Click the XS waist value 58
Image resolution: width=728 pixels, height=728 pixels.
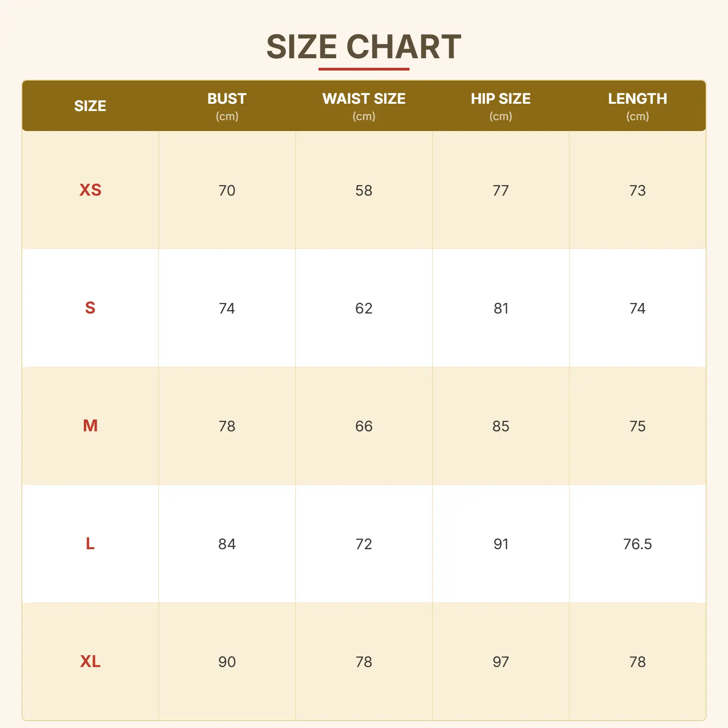364,190
